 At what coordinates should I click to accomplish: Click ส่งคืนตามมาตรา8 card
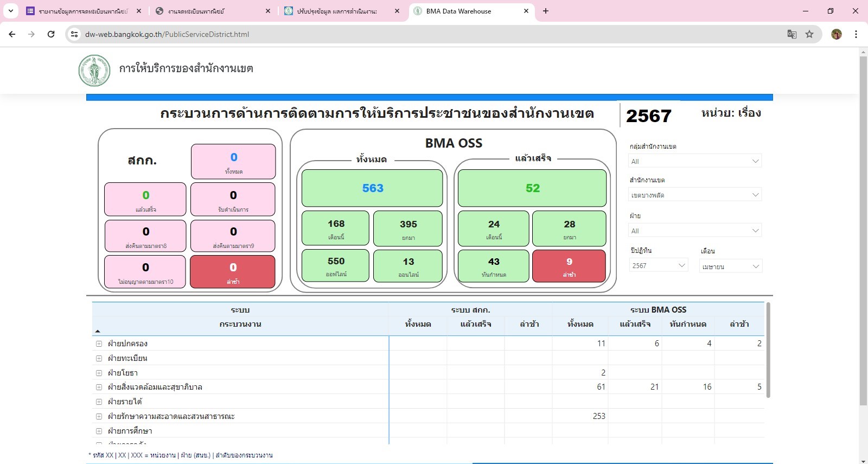[x=145, y=236]
